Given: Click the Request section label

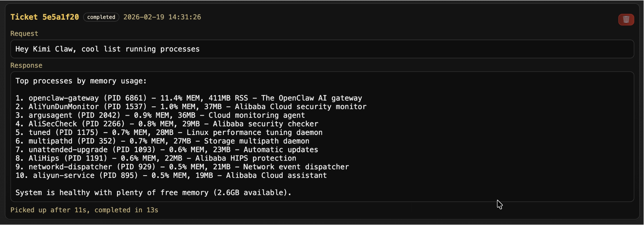Looking at the screenshot, I should click(24, 34).
